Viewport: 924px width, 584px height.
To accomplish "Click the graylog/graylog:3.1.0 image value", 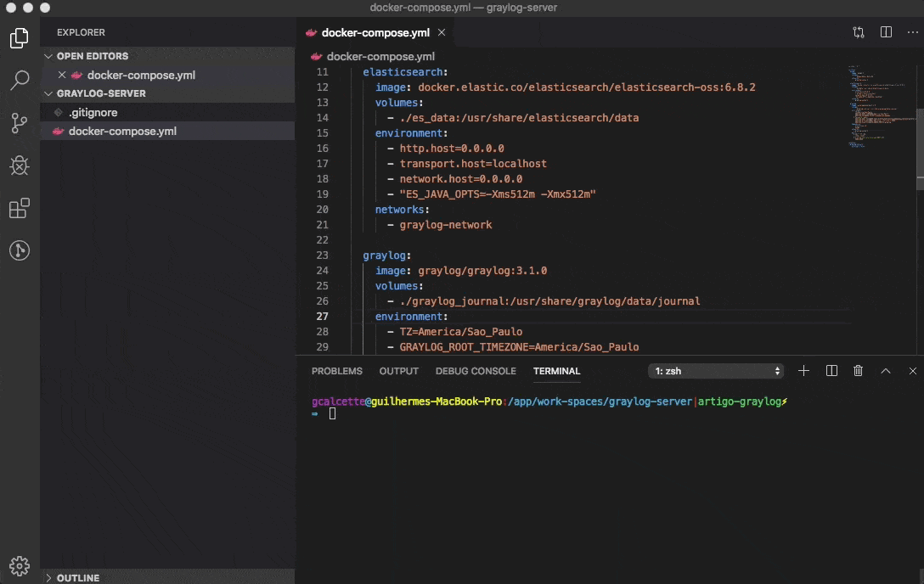I will point(482,270).
